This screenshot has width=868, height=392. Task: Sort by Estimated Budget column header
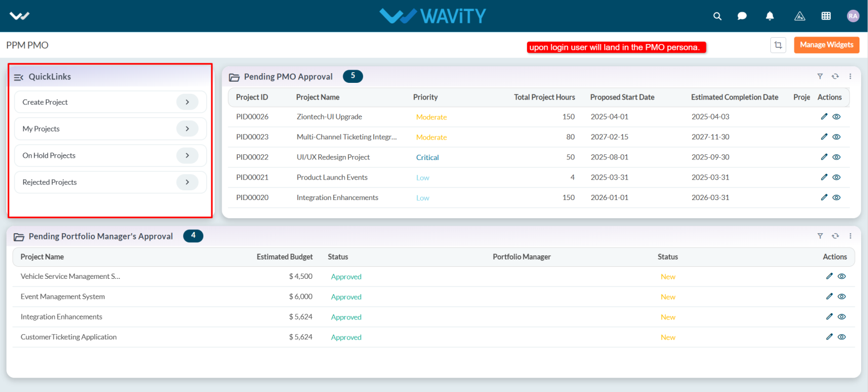click(x=284, y=257)
